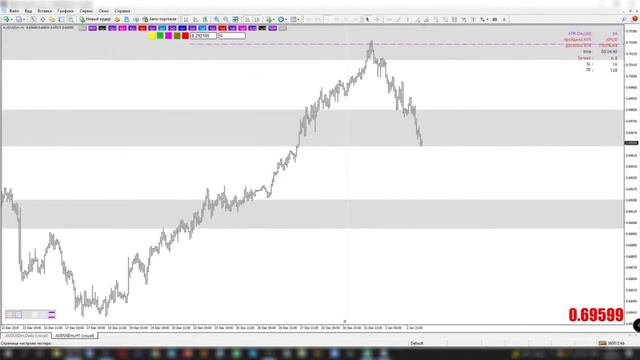Open the Вид menu

click(x=28, y=11)
